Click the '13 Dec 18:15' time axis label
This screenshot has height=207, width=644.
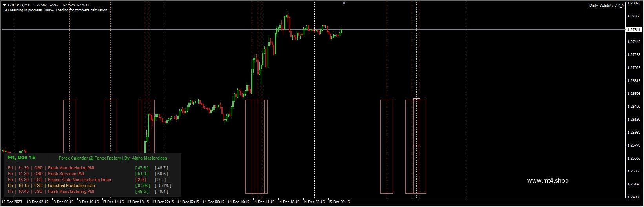138,202
